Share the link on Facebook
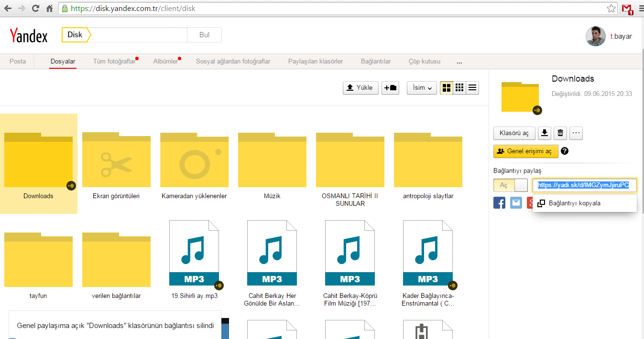The image size is (644, 339). coord(499,202)
